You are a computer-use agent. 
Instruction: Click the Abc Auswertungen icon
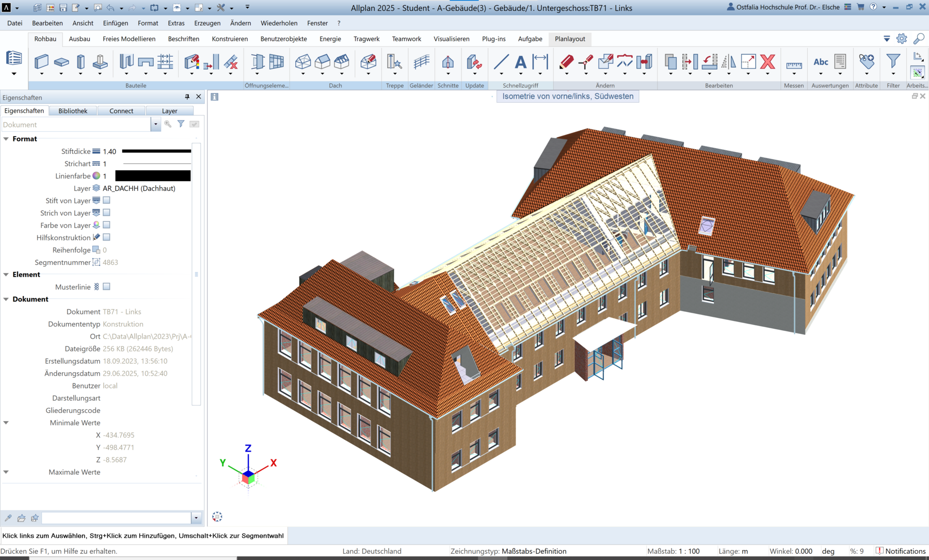tap(821, 62)
